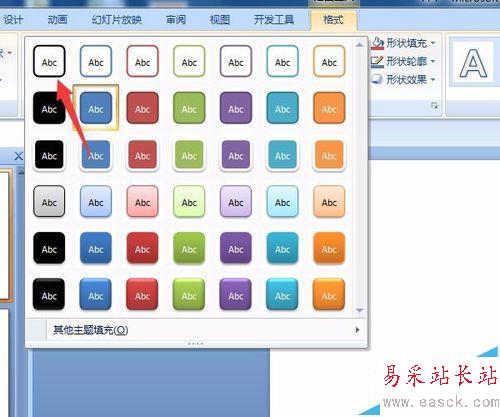The image size is (500, 417).
Task: Choose the aqua glossy Abc style, fifth row
Action: tap(282, 248)
